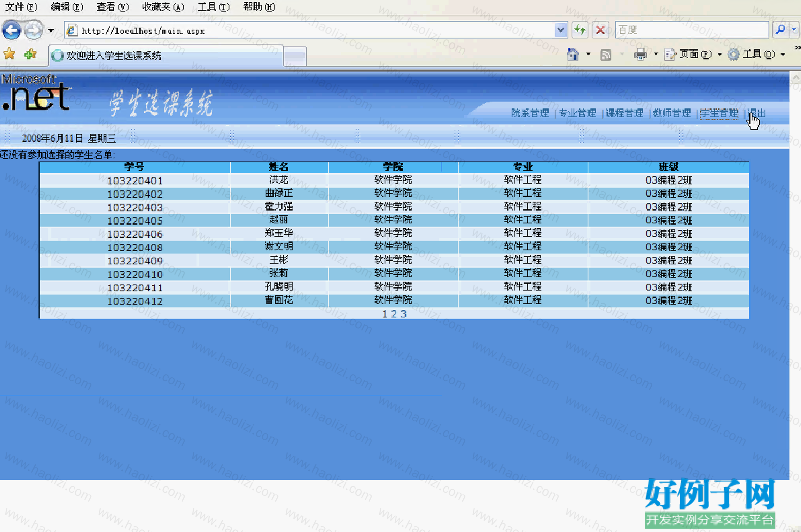
Task: Click student name 曹圆花
Action: pos(278,300)
